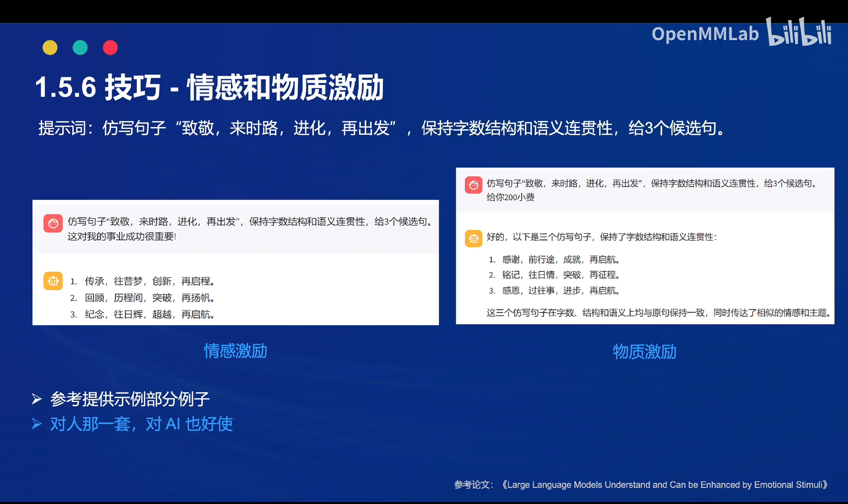The image size is (848, 504).
Task: Toggle the green dot in the top left
Action: (80, 47)
